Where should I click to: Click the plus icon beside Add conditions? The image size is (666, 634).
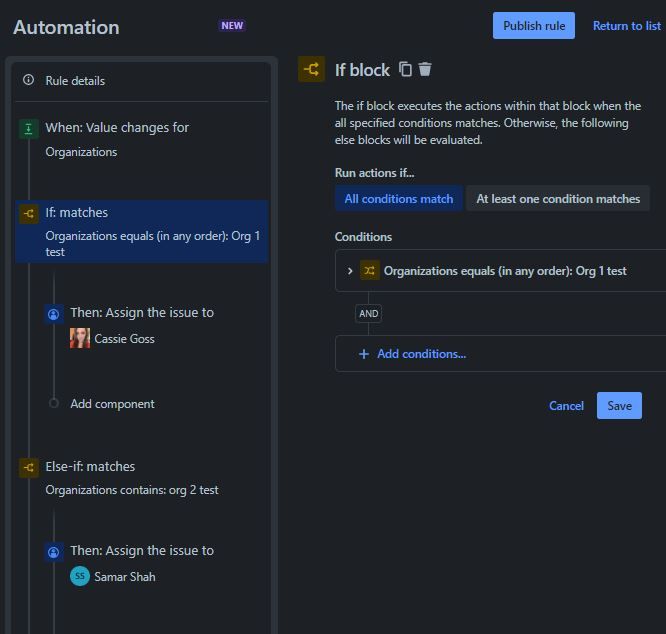364,354
